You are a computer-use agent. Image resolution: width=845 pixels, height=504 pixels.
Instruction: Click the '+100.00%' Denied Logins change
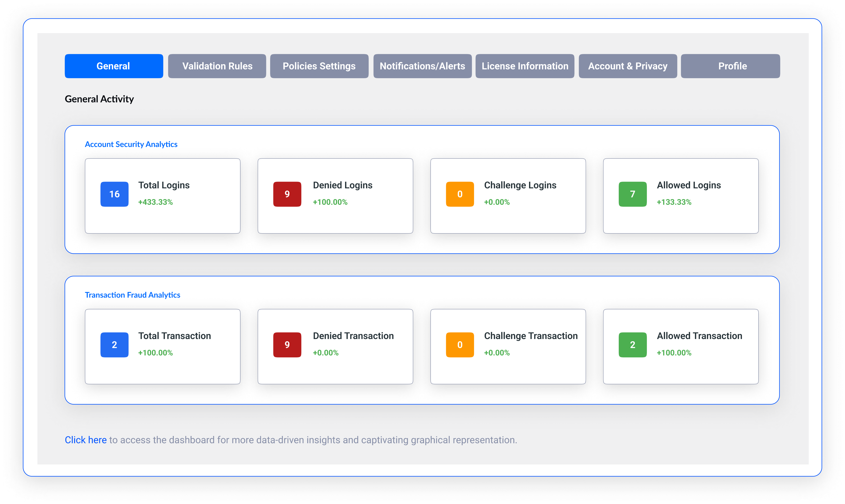[x=330, y=202]
